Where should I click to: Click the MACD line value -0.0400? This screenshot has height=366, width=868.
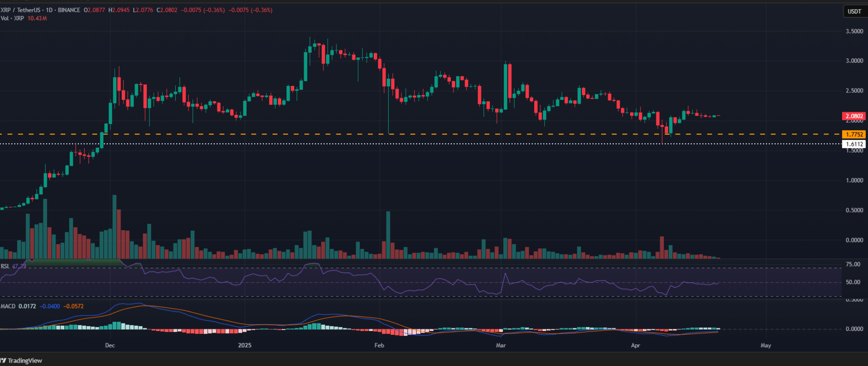click(x=50, y=306)
